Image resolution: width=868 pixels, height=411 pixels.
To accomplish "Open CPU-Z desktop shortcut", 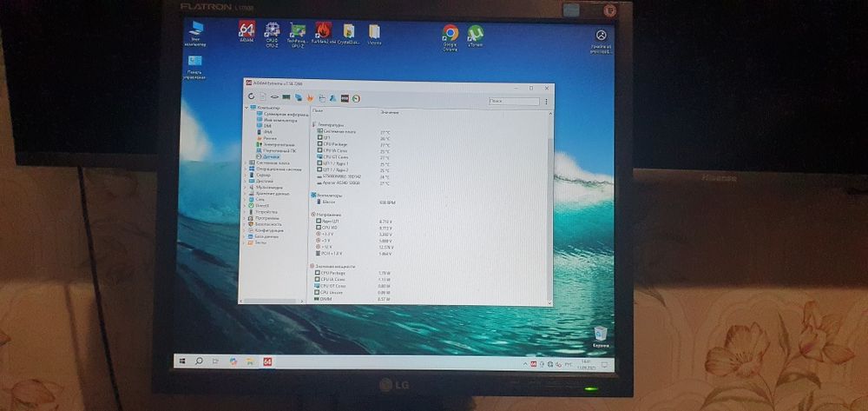I will pyautogui.click(x=272, y=35).
